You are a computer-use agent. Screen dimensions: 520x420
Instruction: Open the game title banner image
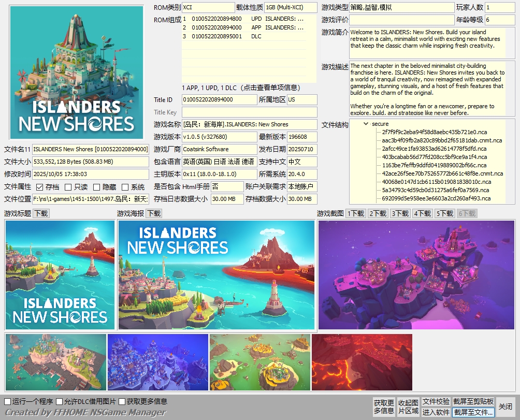[60, 275]
